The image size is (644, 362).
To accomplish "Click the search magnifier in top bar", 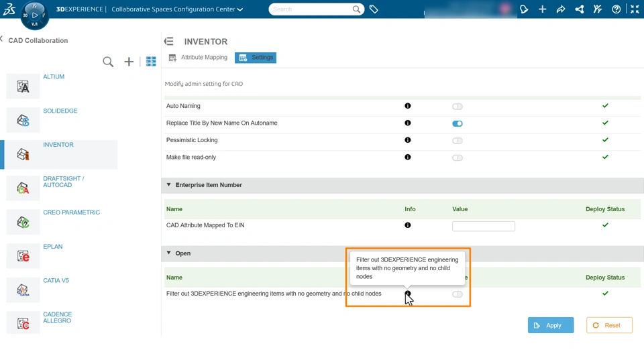I will [356, 9].
